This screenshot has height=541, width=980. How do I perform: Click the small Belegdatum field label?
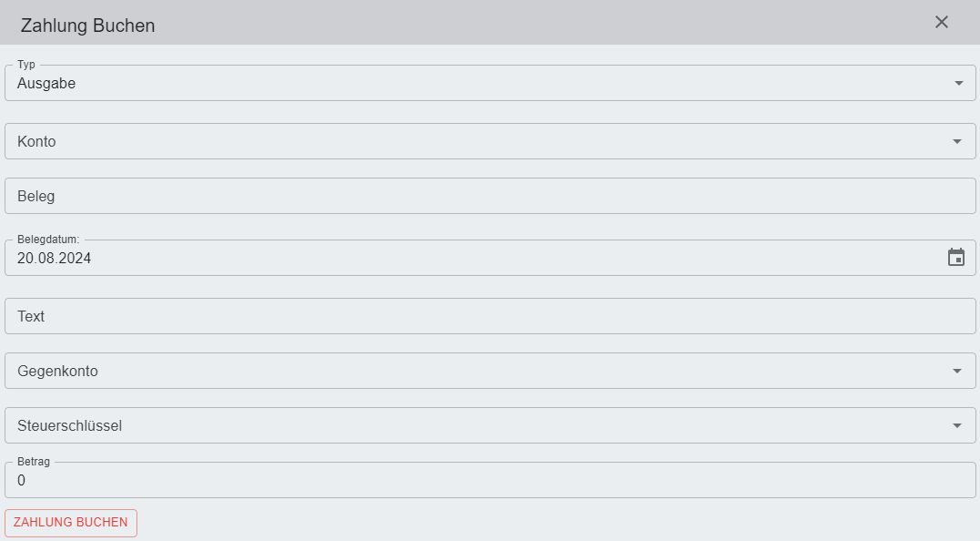tap(49, 240)
